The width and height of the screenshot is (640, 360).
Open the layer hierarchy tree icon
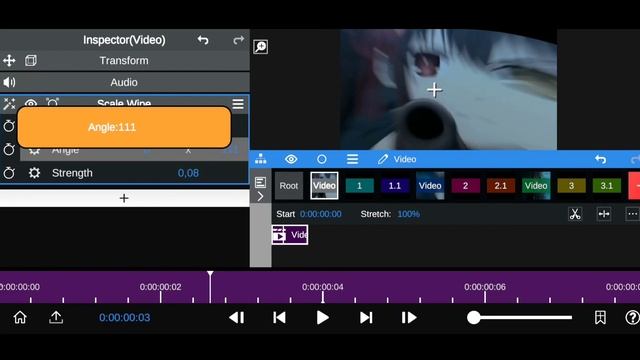[x=260, y=159]
